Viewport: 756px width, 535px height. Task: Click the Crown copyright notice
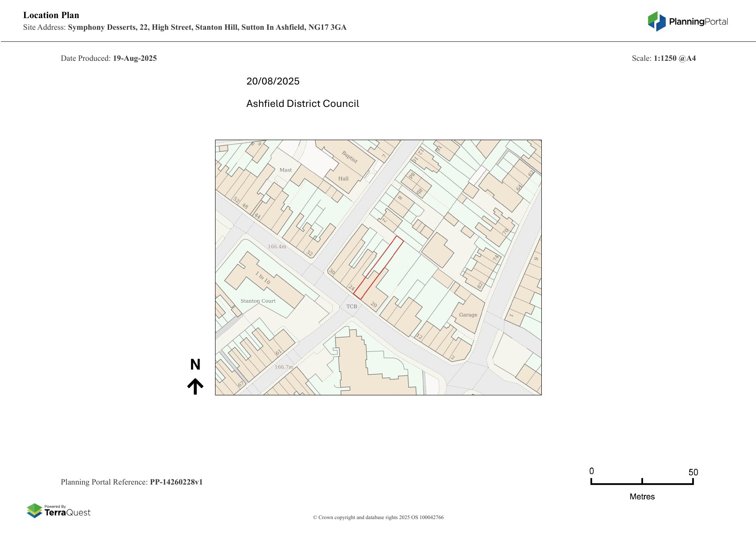point(378,517)
